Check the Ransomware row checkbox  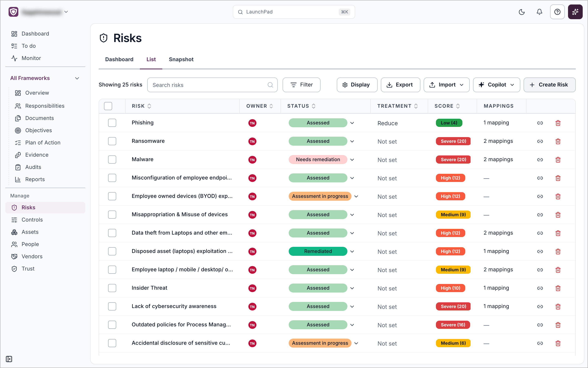tap(112, 141)
